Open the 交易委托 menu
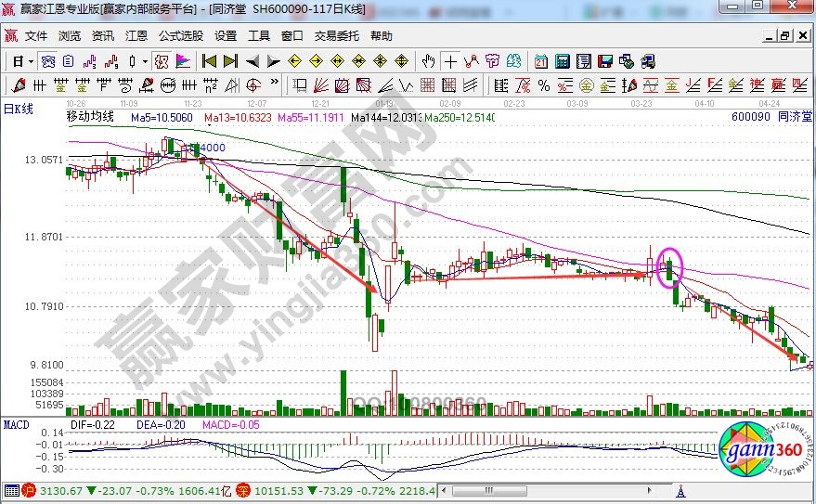The height and width of the screenshot is (504, 816). (x=336, y=36)
